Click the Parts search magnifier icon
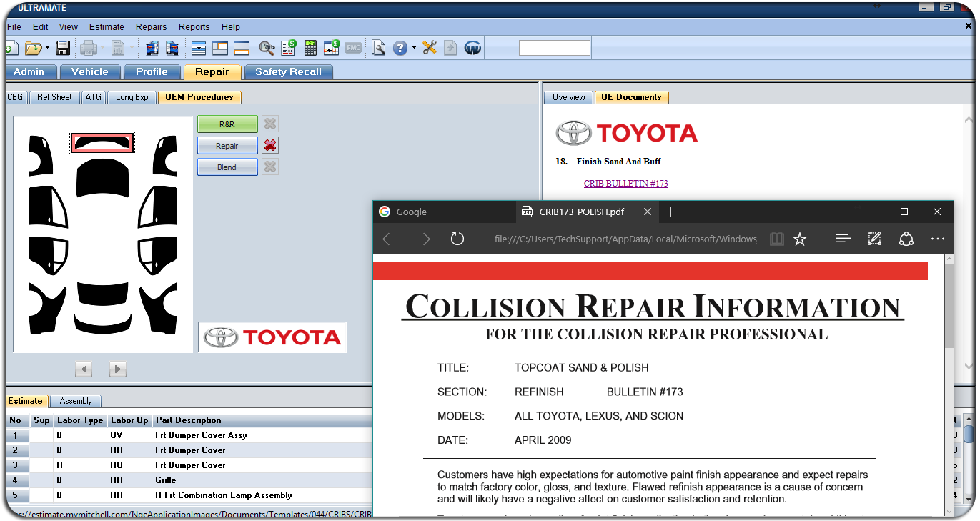Viewport: 980px width, 521px height. (x=267, y=49)
